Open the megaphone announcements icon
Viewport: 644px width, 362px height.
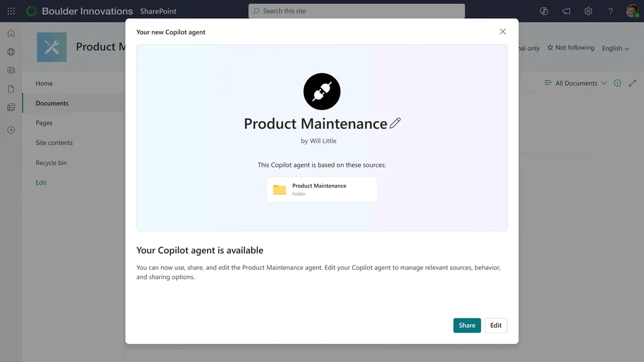(566, 11)
